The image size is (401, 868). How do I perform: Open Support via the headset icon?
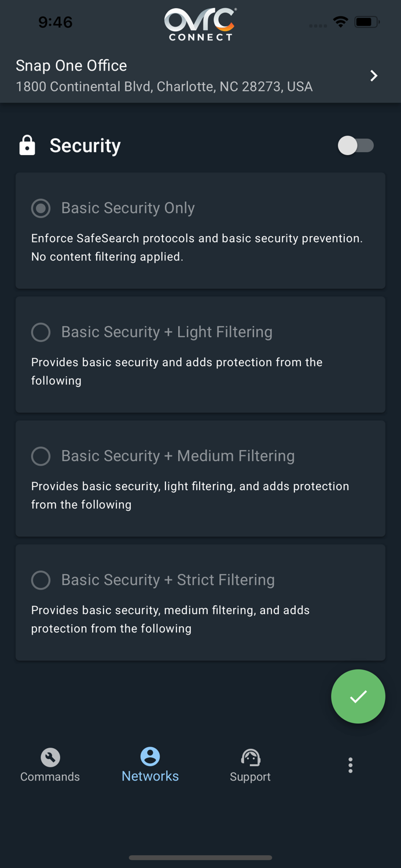pyautogui.click(x=250, y=756)
